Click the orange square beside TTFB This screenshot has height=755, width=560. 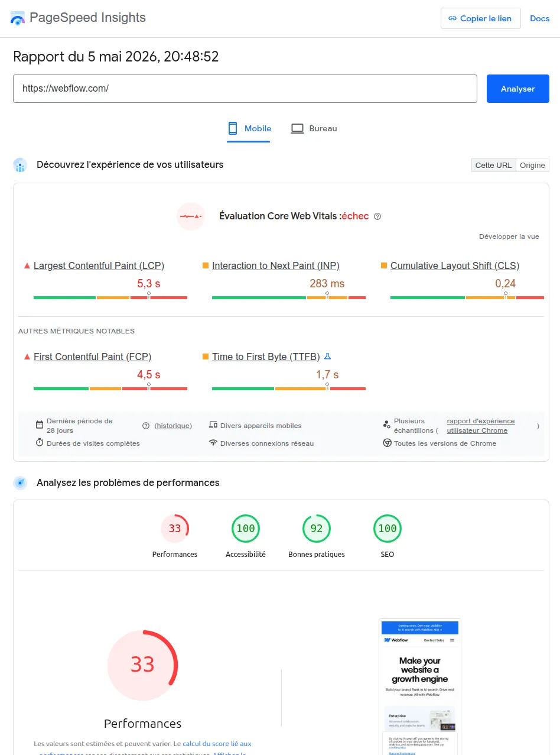click(x=206, y=357)
